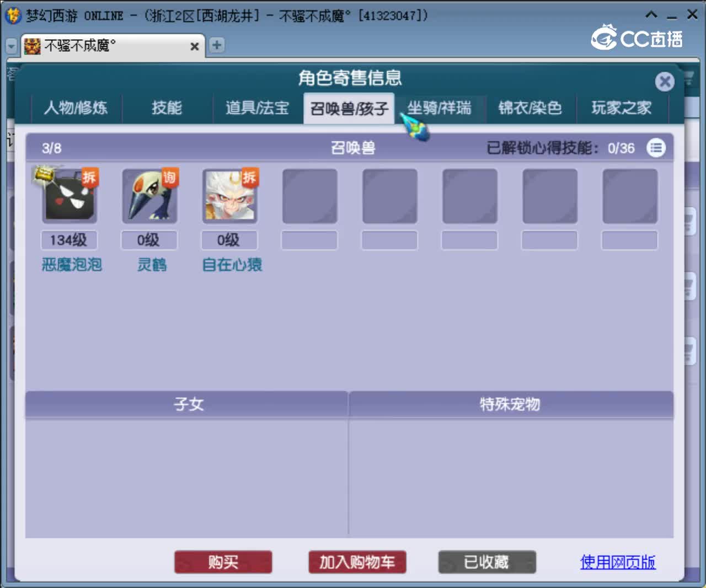Click the 购买 button
This screenshot has height=588, width=706.
click(223, 562)
